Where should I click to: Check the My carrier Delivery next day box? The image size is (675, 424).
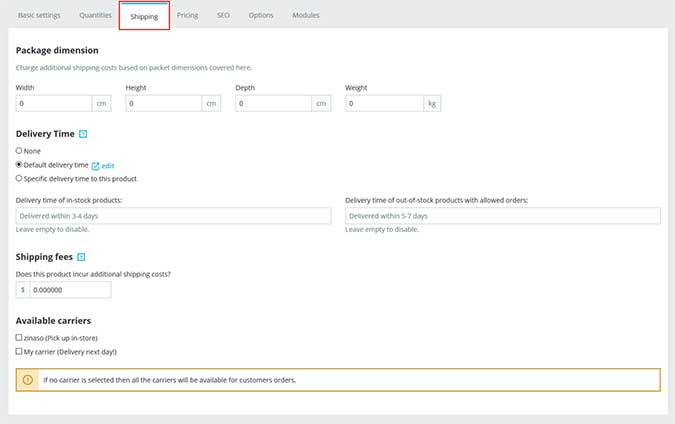pyautogui.click(x=19, y=352)
